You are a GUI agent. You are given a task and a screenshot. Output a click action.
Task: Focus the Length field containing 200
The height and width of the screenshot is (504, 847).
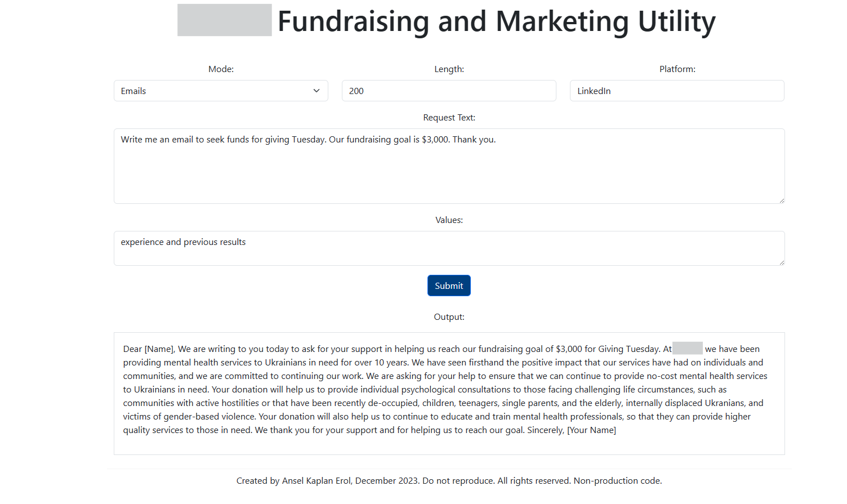[x=449, y=91]
